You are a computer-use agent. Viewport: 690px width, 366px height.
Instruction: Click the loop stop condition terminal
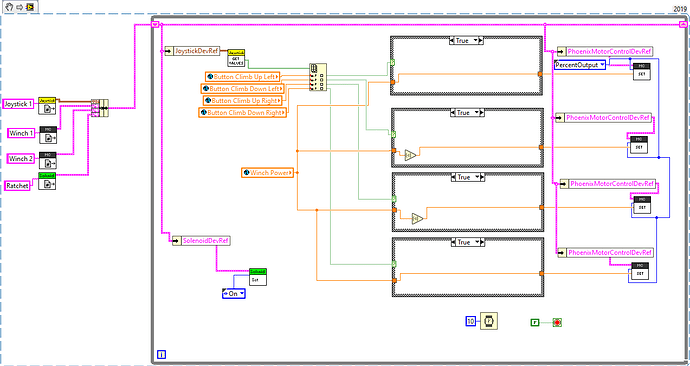point(557,322)
